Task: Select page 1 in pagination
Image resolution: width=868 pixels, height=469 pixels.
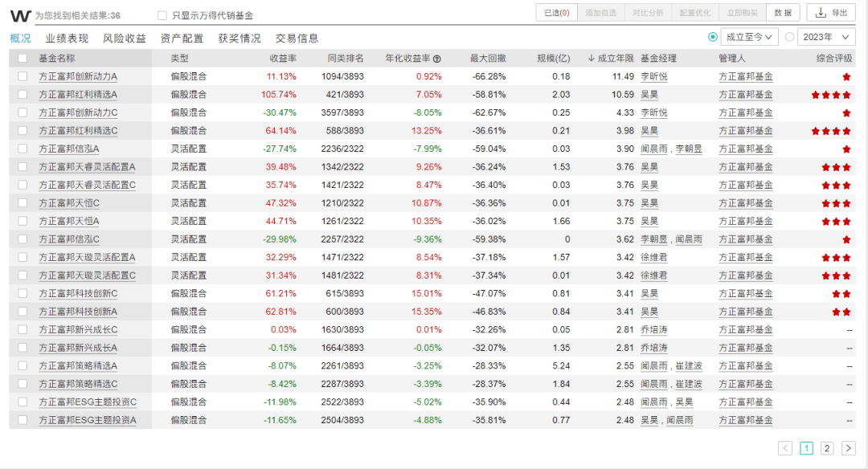Action: pos(807,448)
